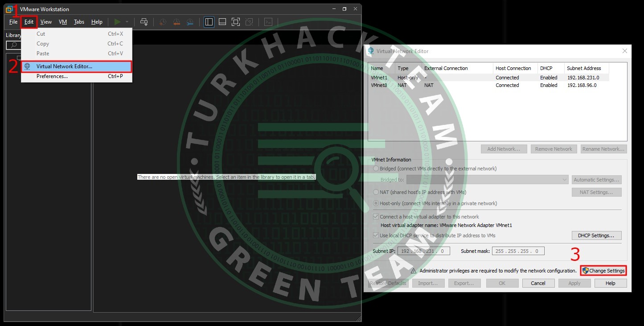644x326 pixels.
Task: Click Apply in Virtual Network Editor
Action: tap(574, 283)
